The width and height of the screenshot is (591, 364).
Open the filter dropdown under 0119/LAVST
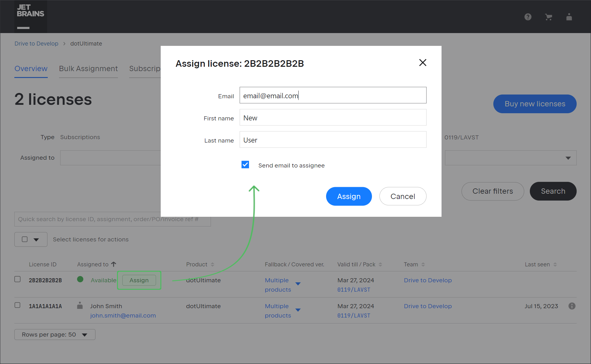pos(510,158)
